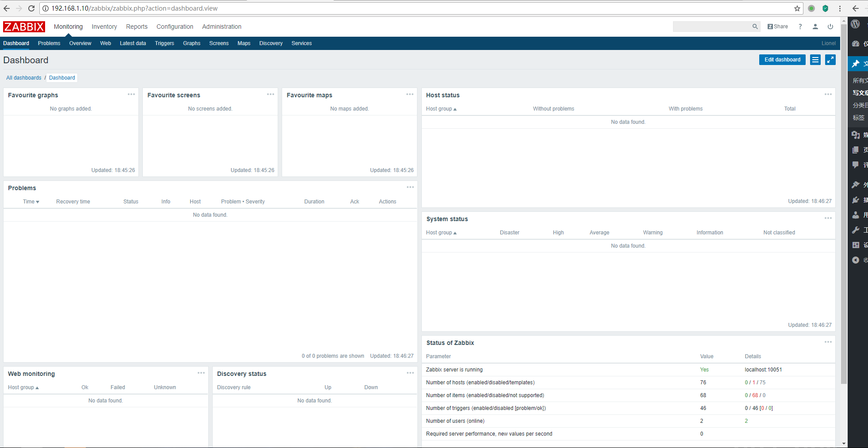Viewport: 868px width, 448px height.
Task: Follow the All dashboards breadcrumb link
Action: [x=23, y=78]
